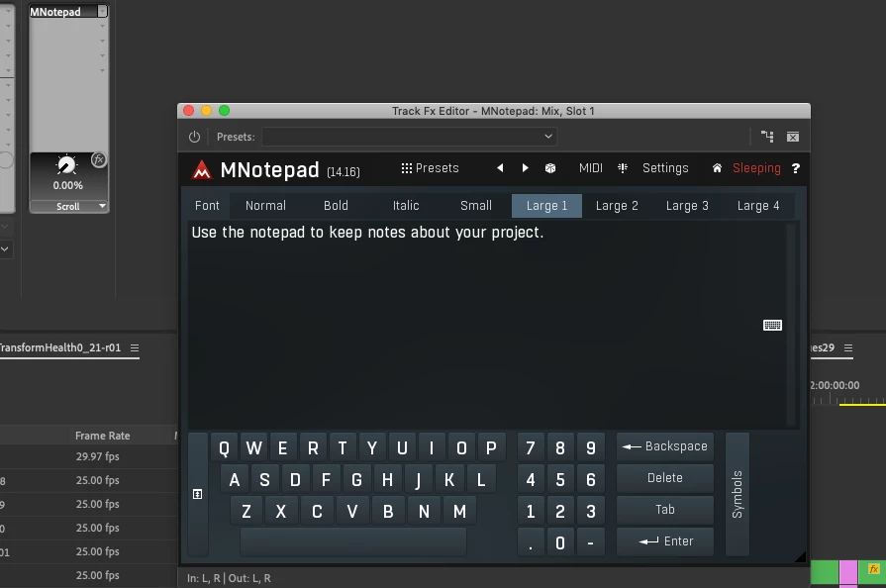
Task: Click the Frame Rate column header
Action: pyautogui.click(x=102, y=436)
